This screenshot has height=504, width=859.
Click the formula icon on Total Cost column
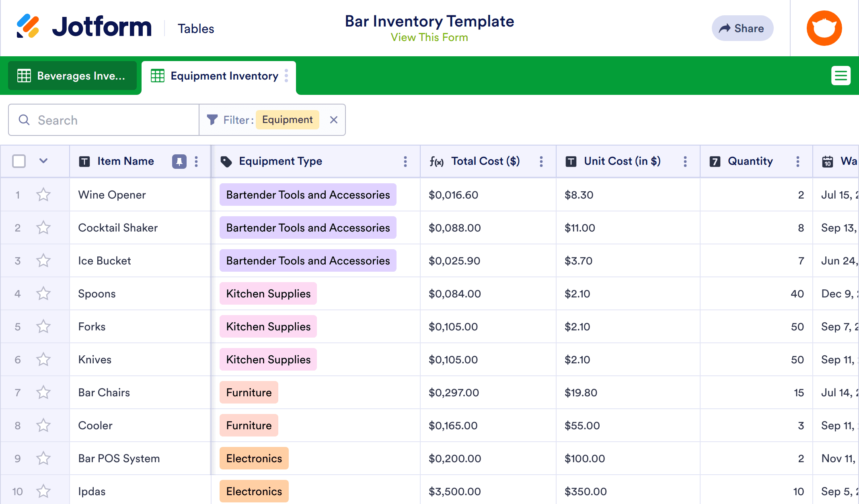click(x=437, y=161)
